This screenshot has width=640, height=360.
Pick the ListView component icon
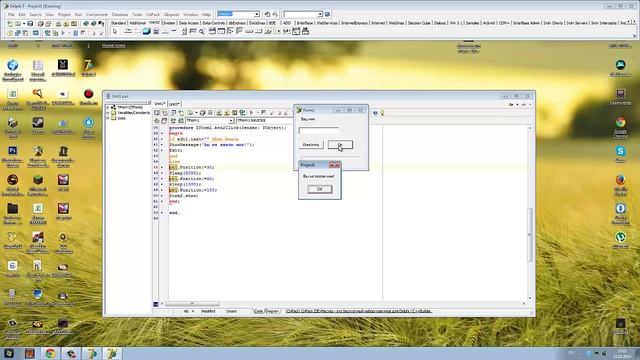[x=239, y=31]
